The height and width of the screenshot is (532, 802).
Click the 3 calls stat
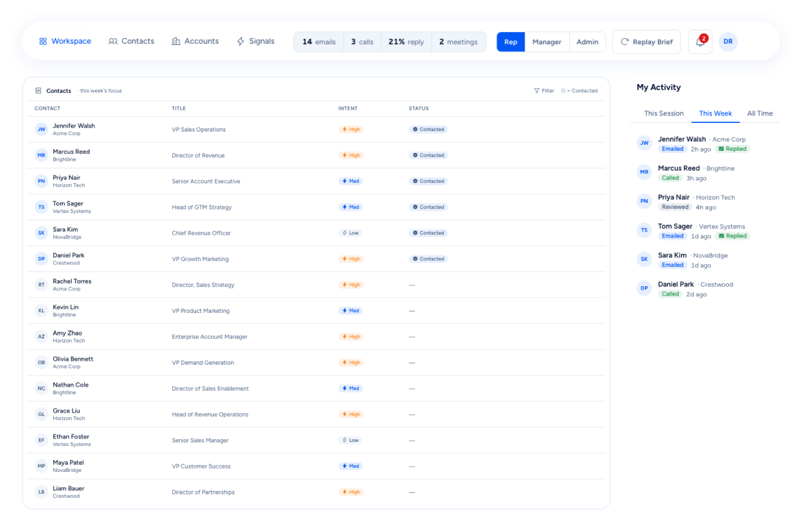tap(362, 42)
